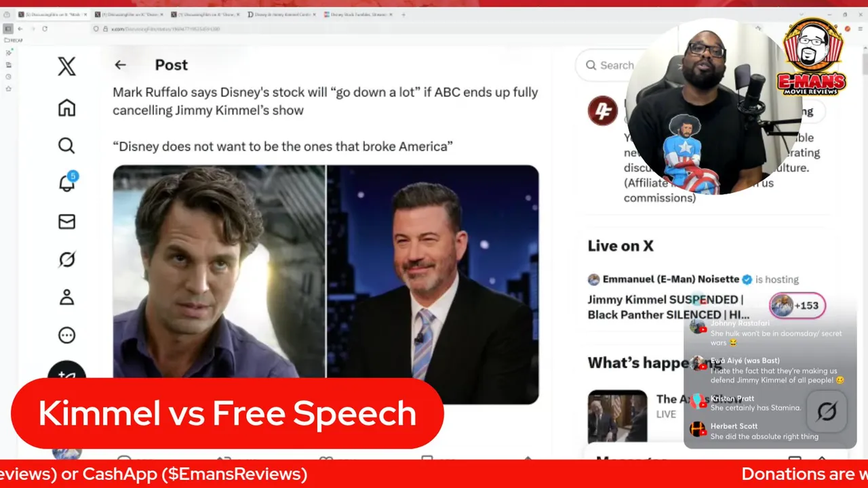Click the host's small avatar in Live on X

[593, 279]
